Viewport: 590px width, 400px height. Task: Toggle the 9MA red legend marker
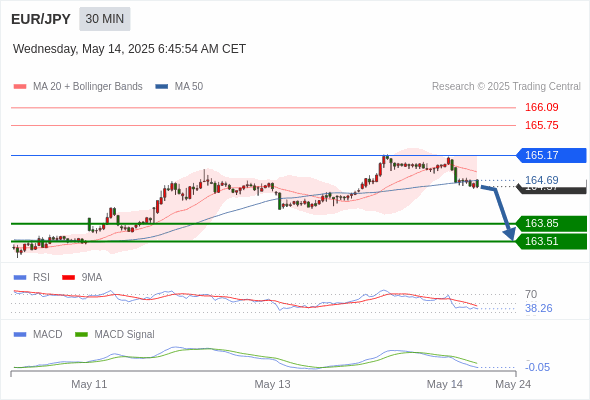pos(68,278)
